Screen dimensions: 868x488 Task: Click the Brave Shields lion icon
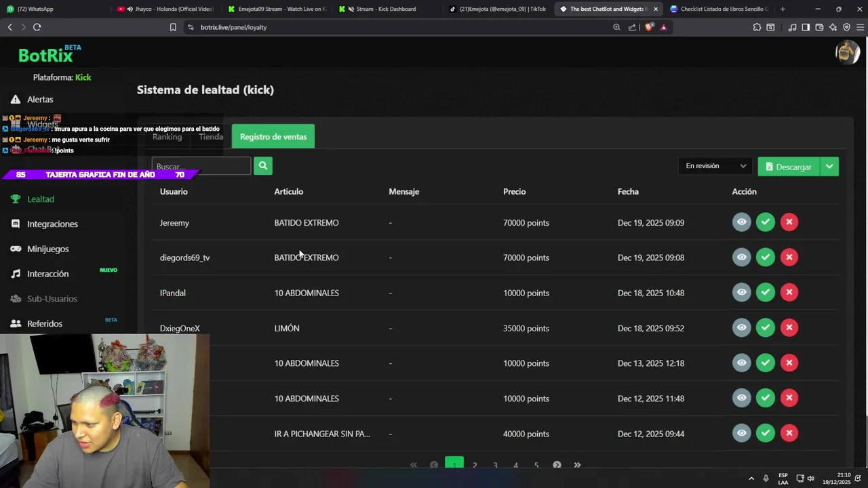(649, 27)
